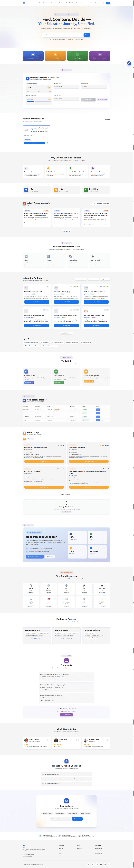Adjust the Marks Percentage slider
The width and height of the screenshot is (134, 868).
[39, 90]
